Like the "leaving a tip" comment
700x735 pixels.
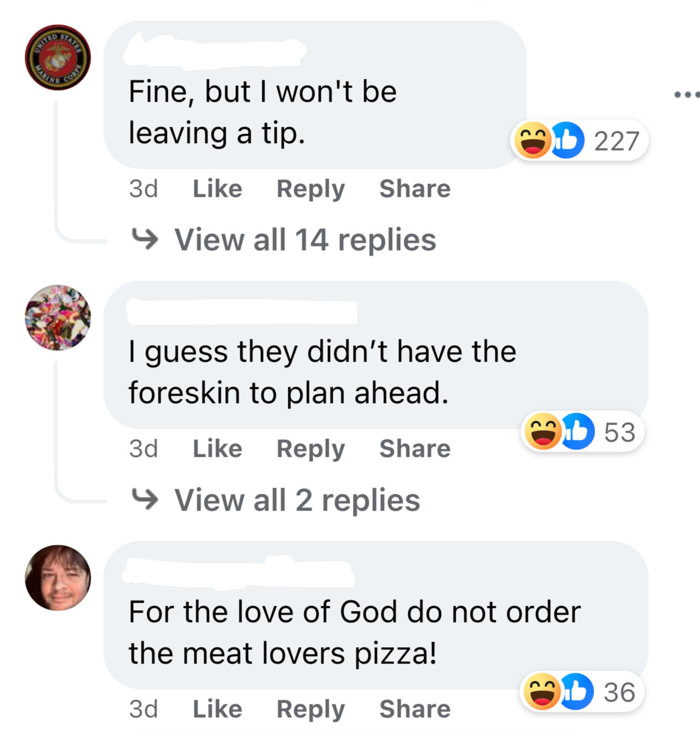click(x=217, y=189)
